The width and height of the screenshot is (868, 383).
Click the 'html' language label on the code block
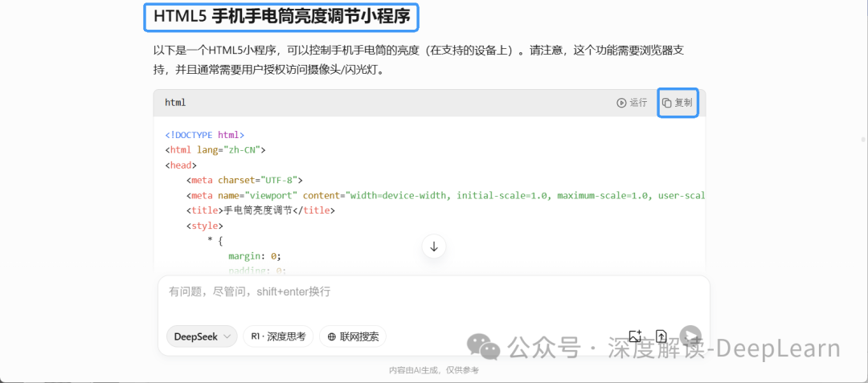click(x=175, y=103)
